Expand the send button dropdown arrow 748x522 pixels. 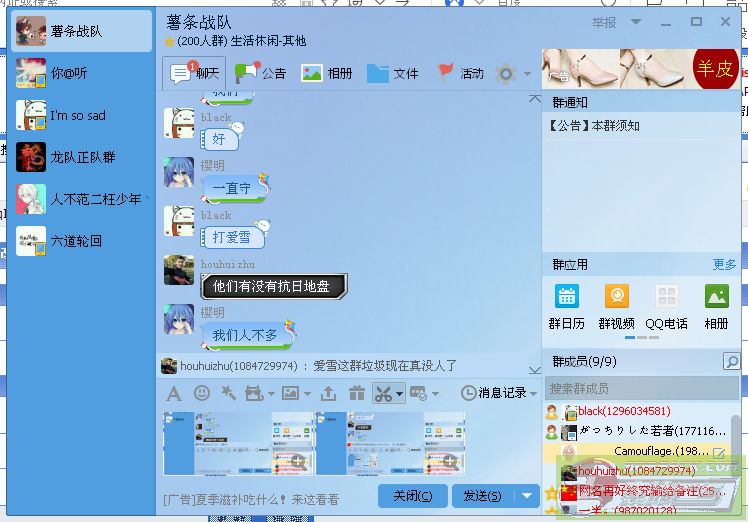point(529,496)
